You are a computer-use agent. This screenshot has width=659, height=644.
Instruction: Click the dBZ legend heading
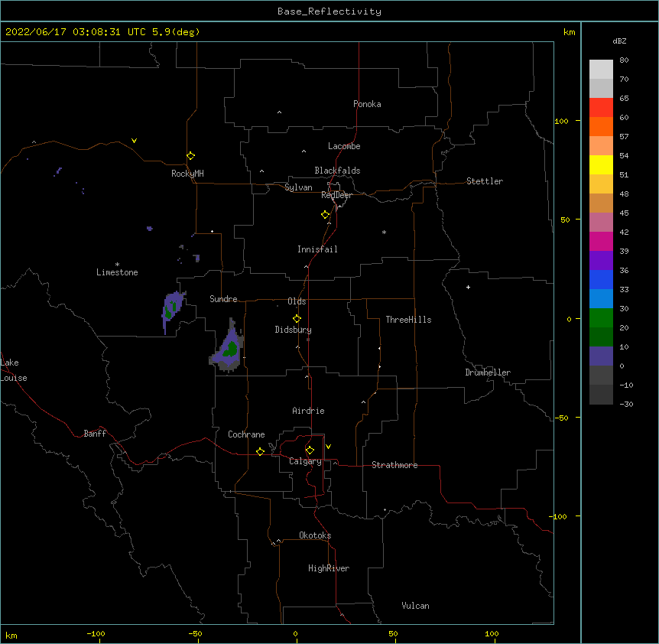(619, 41)
